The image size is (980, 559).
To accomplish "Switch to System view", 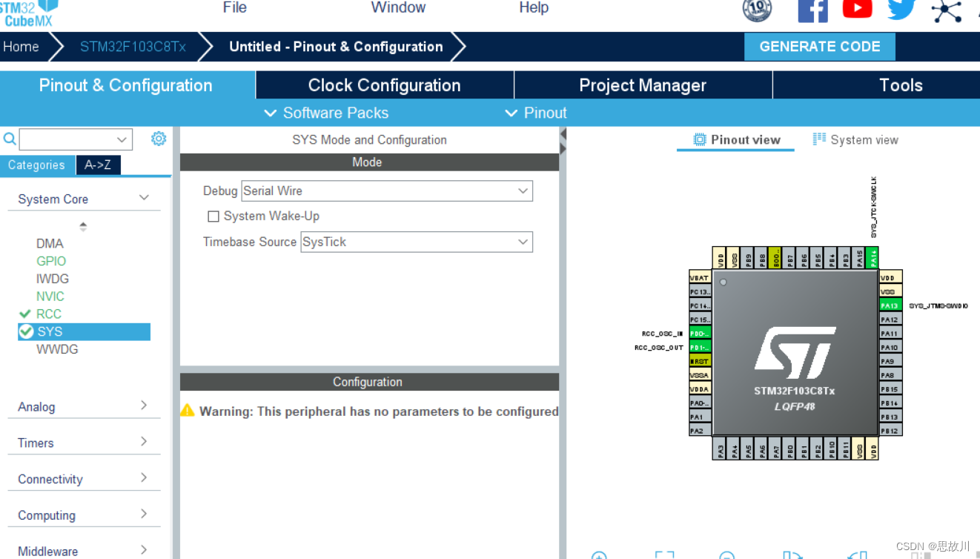I will pos(855,139).
